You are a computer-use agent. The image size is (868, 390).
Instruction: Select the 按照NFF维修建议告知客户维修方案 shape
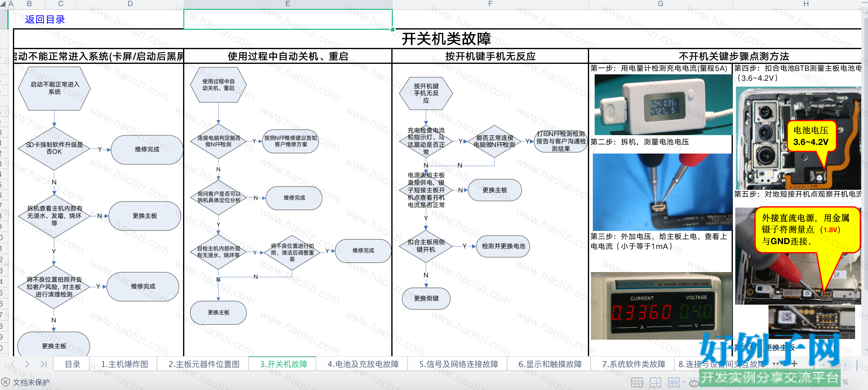291,141
